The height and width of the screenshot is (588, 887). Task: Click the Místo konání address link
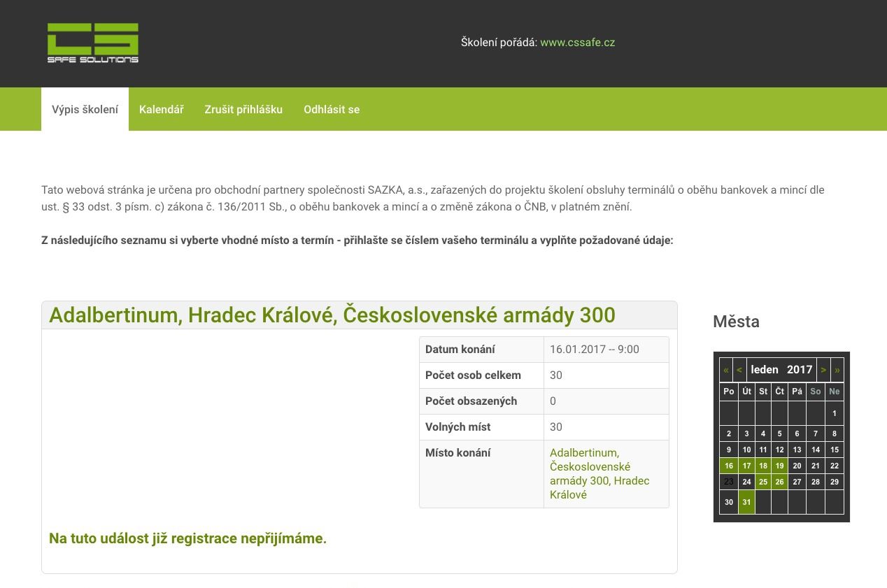click(x=599, y=473)
